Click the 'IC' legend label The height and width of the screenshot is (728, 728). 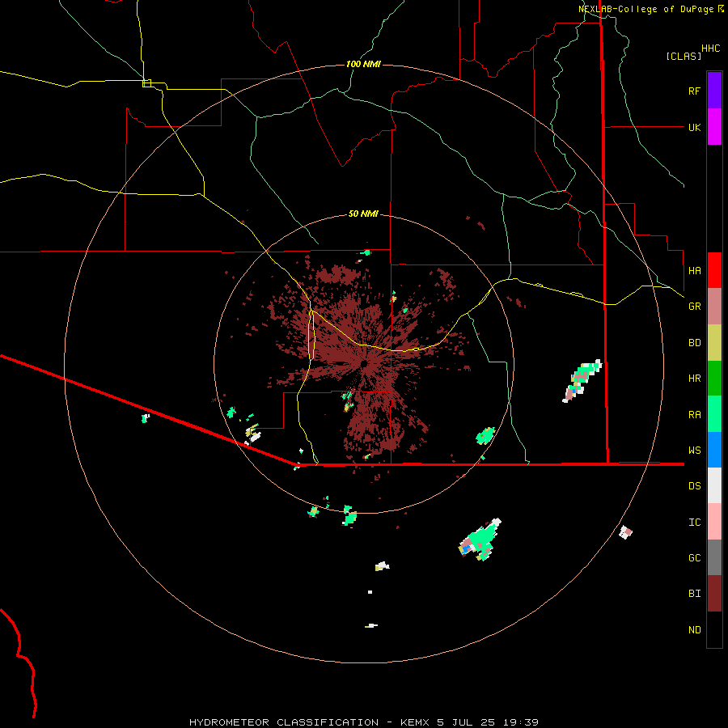pos(694,523)
